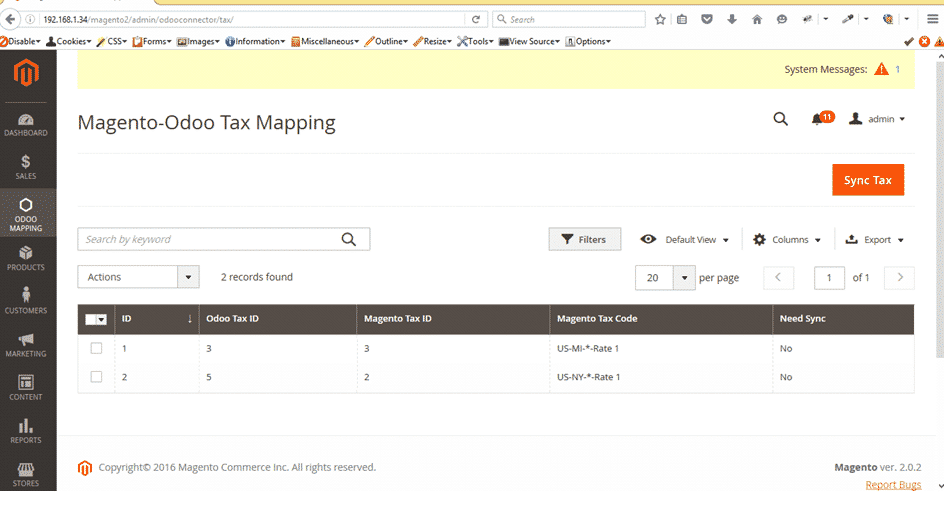Open the Options developer toolbar menu
The width and height of the screenshot is (944, 506).
(x=588, y=41)
